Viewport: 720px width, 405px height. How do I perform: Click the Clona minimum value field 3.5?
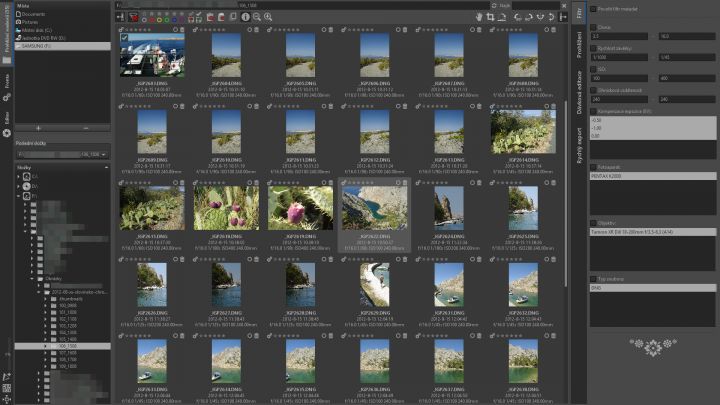tap(619, 36)
